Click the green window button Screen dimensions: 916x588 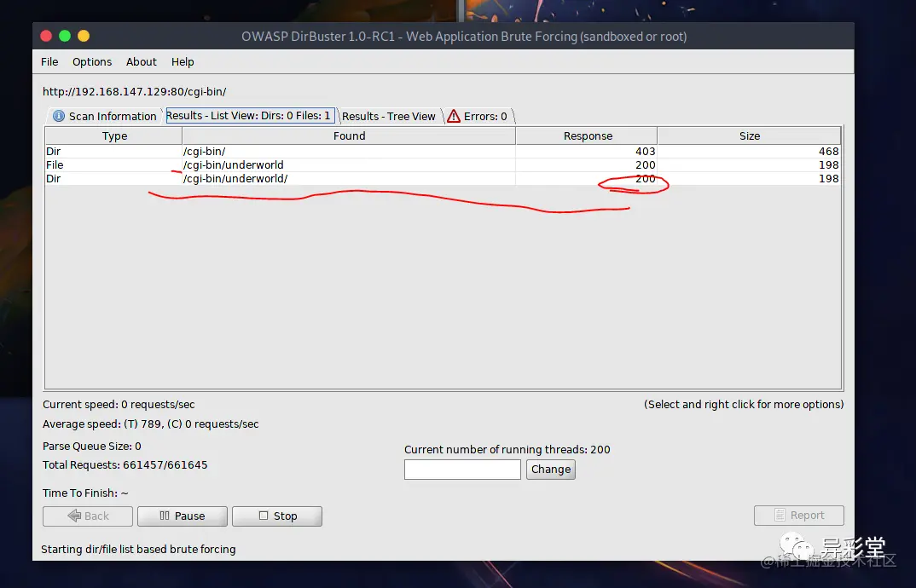point(65,36)
